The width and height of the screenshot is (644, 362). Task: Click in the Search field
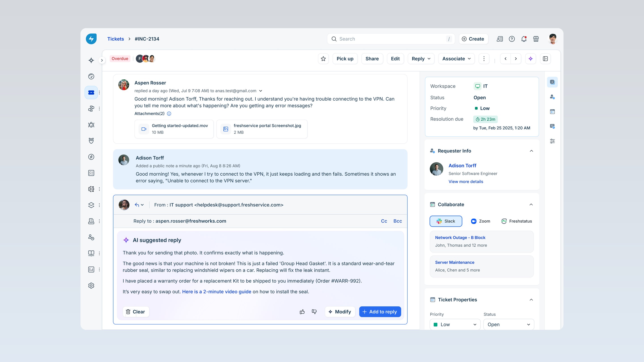click(391, 39)
